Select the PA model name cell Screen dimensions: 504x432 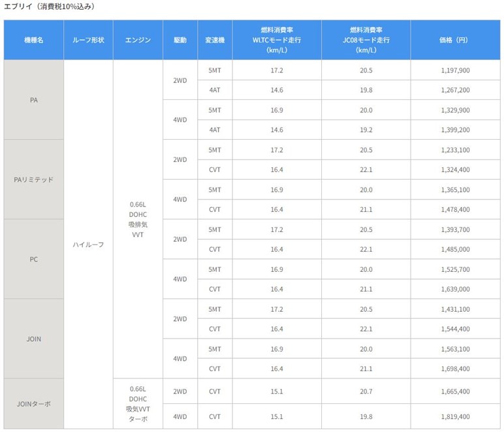coord(34,100)
